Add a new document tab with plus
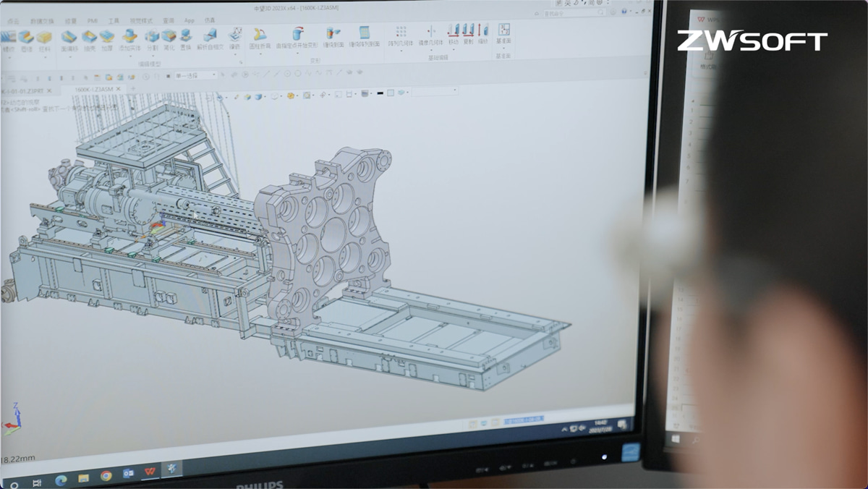This screenshot has height=489, width=868. coord(134,89)
